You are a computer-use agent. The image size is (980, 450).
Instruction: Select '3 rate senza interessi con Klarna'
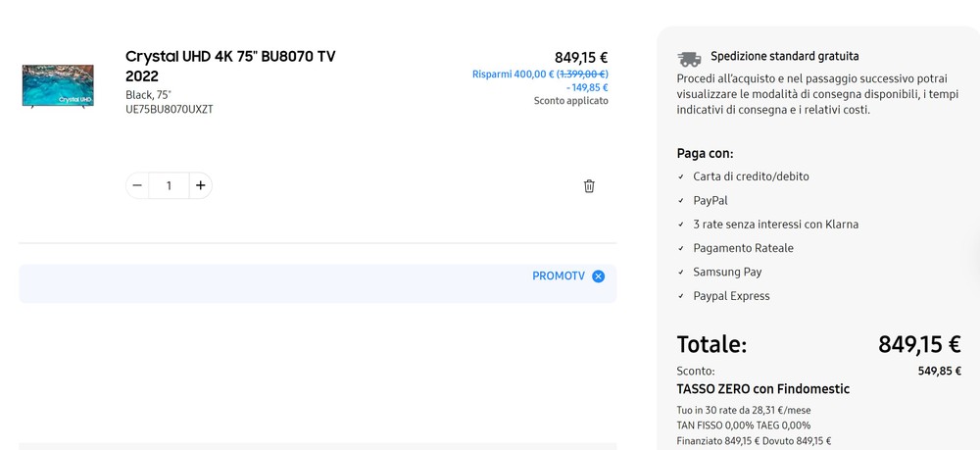tap(775, 225)
